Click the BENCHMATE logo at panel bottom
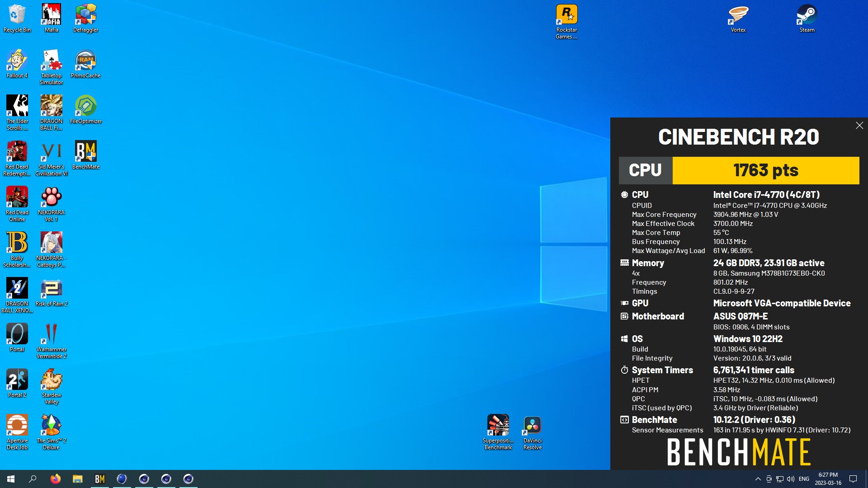The image size is (868, 488). [x=739, y=452]
